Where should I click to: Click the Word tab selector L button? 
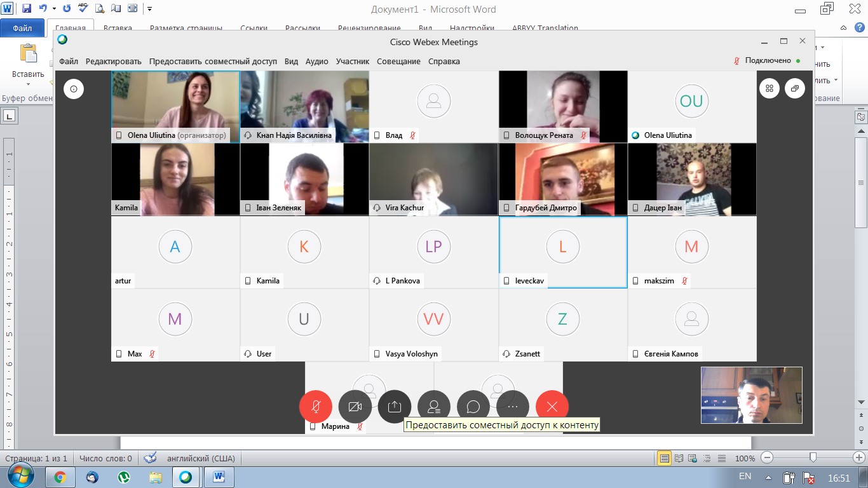[x=10, y=116]
